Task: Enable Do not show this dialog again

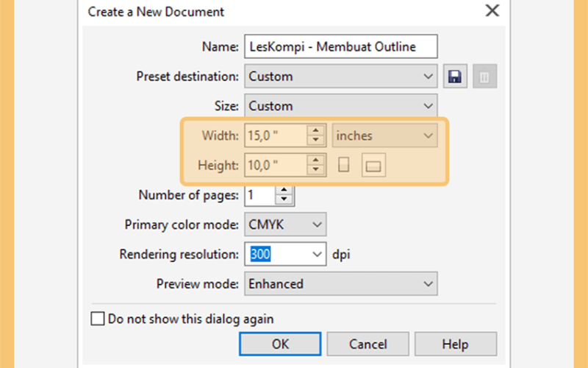Action: coord(98,319)
